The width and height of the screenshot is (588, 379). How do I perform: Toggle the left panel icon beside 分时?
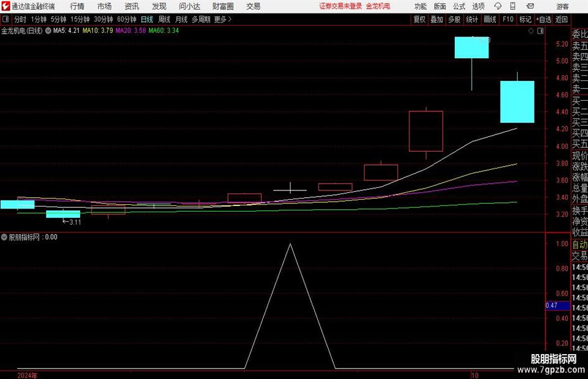pos(6,19)
